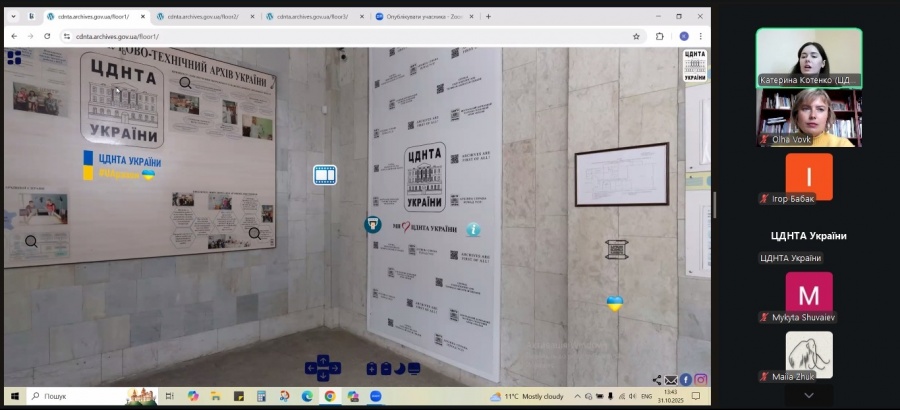Open the tour grid menu icon

click(14, 57)
